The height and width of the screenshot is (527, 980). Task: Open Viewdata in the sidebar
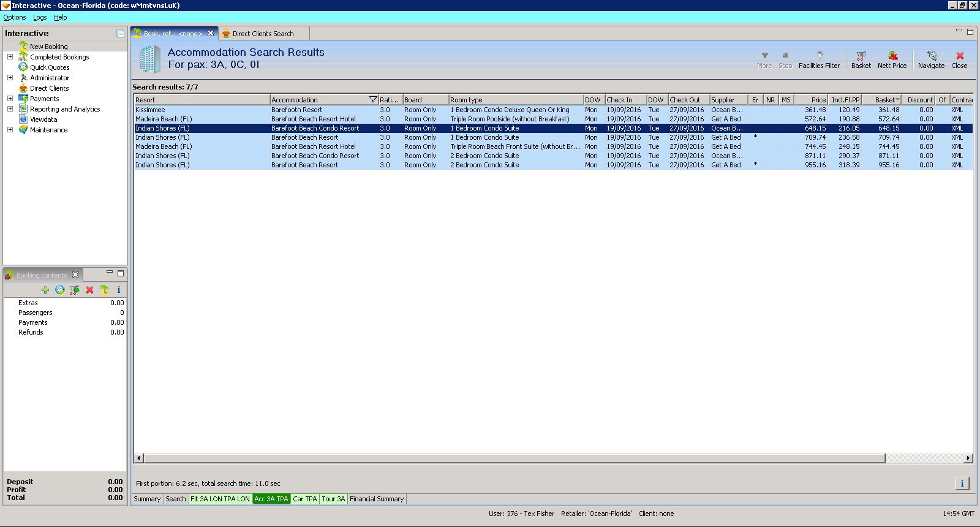(x=43, y=119)
